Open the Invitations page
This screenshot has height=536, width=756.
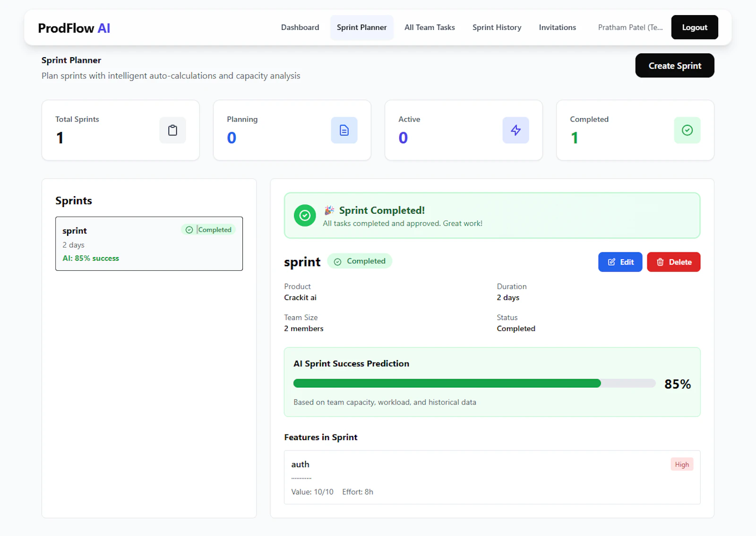click(557, 27)
